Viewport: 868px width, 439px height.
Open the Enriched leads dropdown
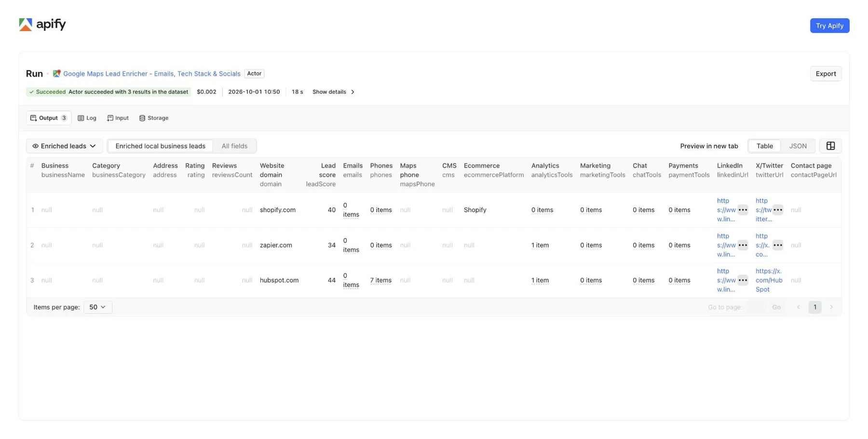pos(64,146)
